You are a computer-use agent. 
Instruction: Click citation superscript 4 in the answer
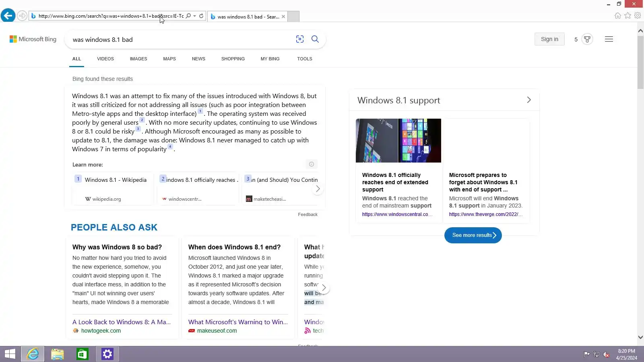pyautogui.click(x=170, y=147)
